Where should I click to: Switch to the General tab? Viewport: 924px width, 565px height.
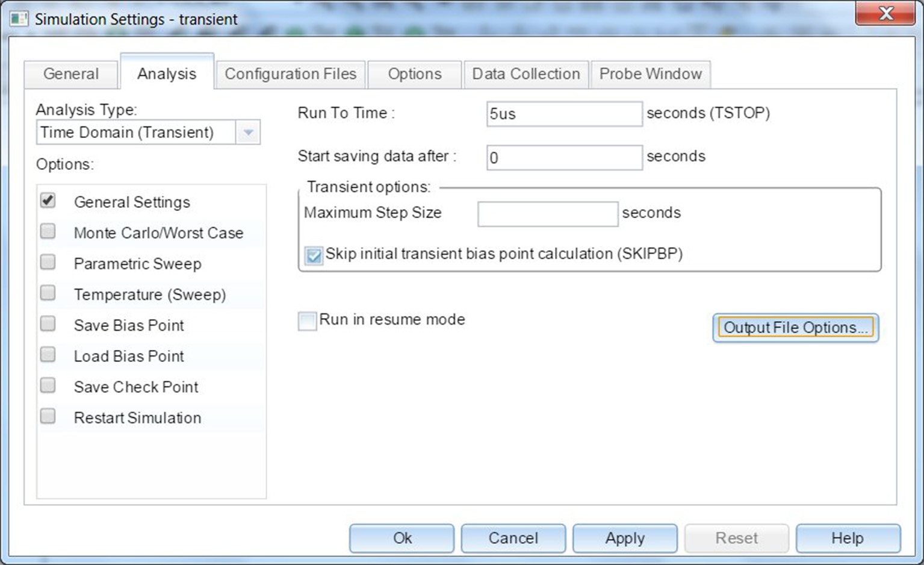70,74
